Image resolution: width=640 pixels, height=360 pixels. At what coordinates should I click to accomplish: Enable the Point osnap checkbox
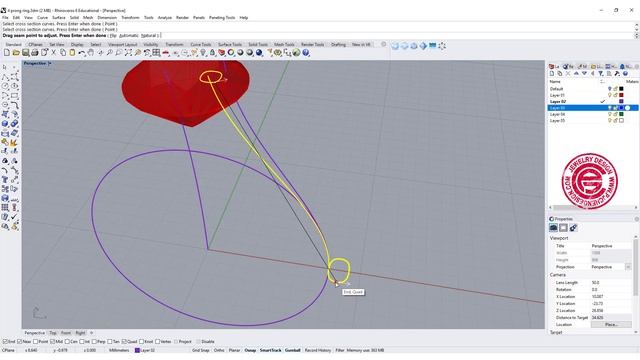36,342
